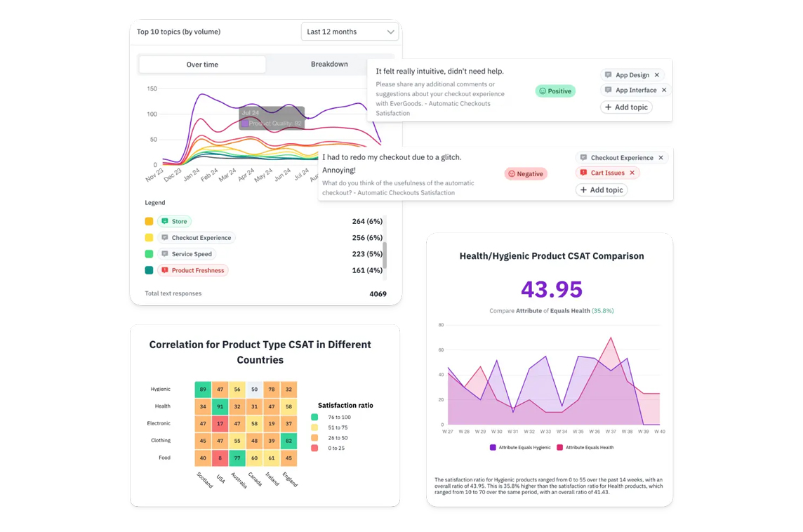Click the 0 to 25 satisfaction legend swatch
Viewport: 803px width, 532px height.
314,448
